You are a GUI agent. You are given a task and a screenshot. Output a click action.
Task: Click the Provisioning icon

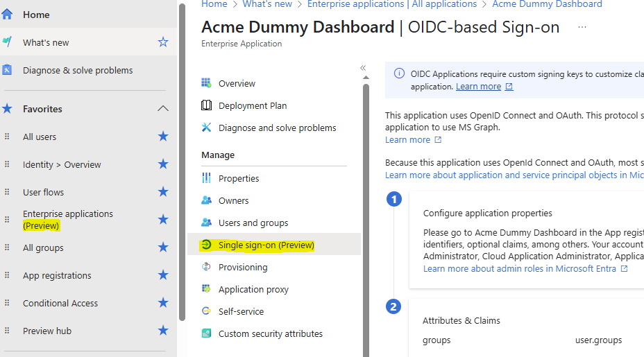tap(206, 267)
